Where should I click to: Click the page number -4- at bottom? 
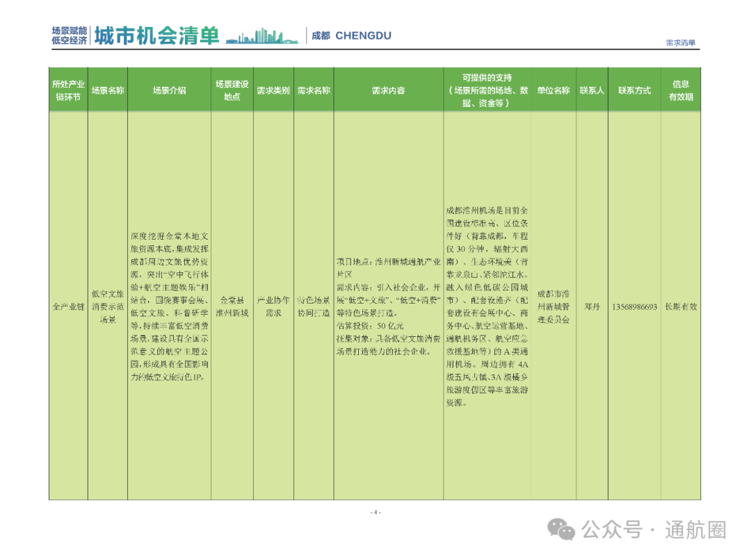375,513
